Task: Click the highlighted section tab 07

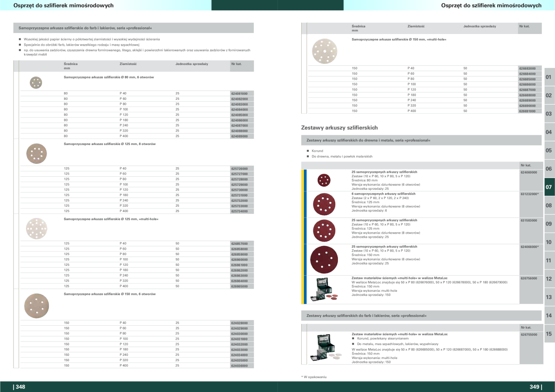Action: coord(549,187)
